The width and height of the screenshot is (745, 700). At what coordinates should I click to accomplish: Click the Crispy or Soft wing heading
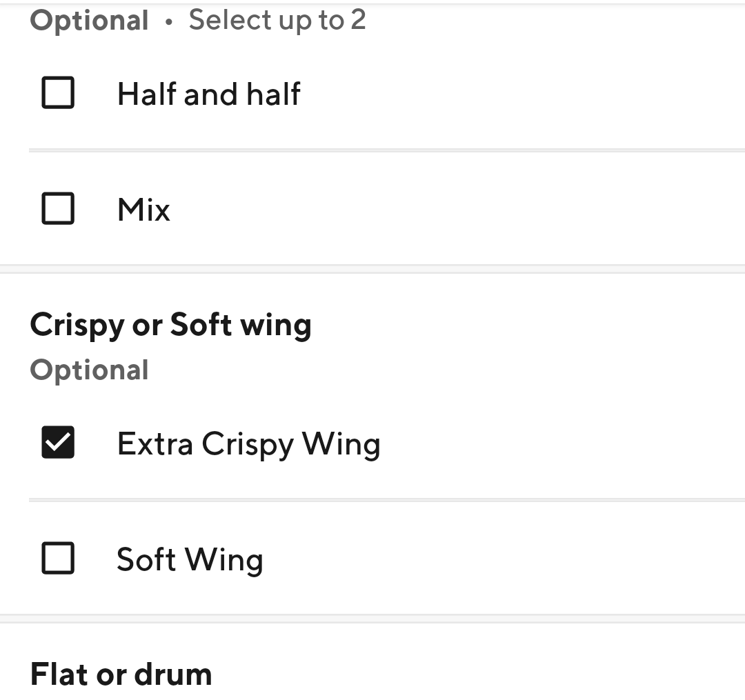pos(170,325)
